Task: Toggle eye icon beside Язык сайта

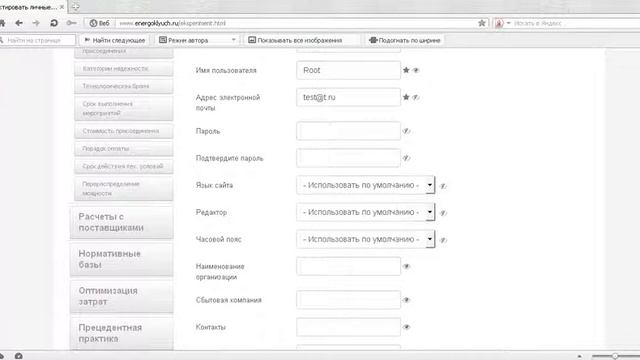Action: pyautogui.click(x=443, y=186)
